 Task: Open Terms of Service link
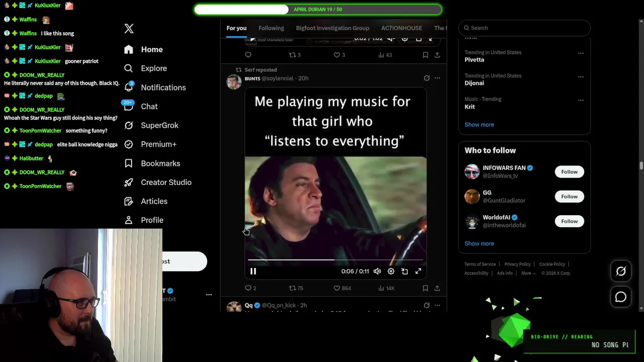480,264
